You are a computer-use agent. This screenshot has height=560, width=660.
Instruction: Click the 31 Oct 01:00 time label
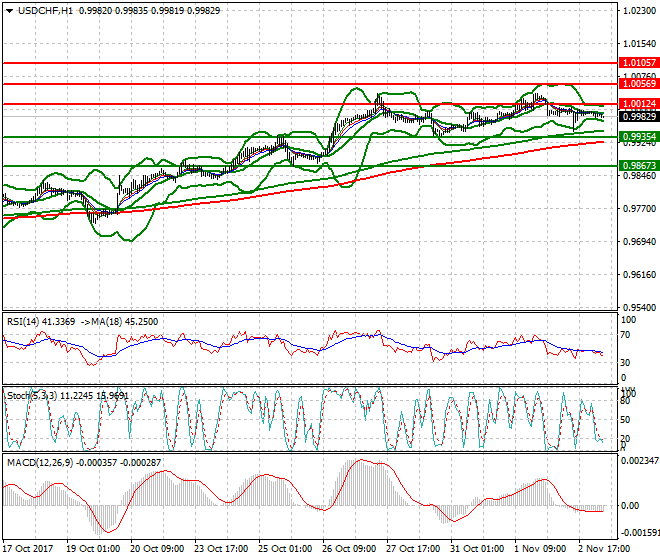pos(477,549)
